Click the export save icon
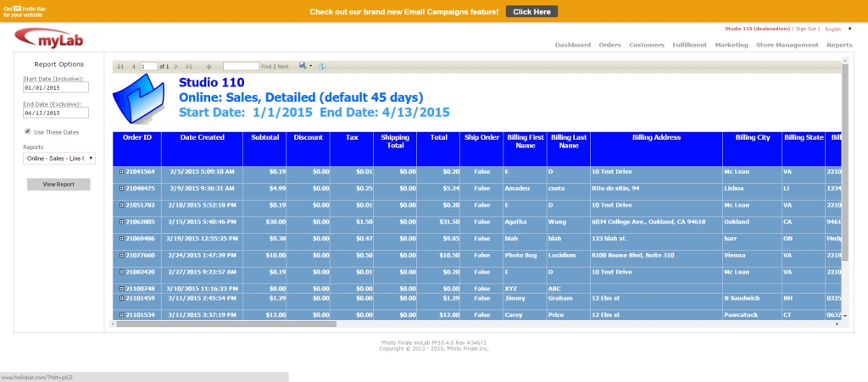 pyautogui.click(x=303, y=66)
